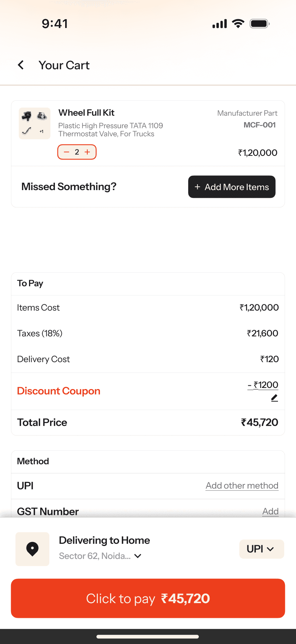Decrease Wheel Full Kit quantity
The width and height of the screenshot is (296, 644).
point(67,152)
